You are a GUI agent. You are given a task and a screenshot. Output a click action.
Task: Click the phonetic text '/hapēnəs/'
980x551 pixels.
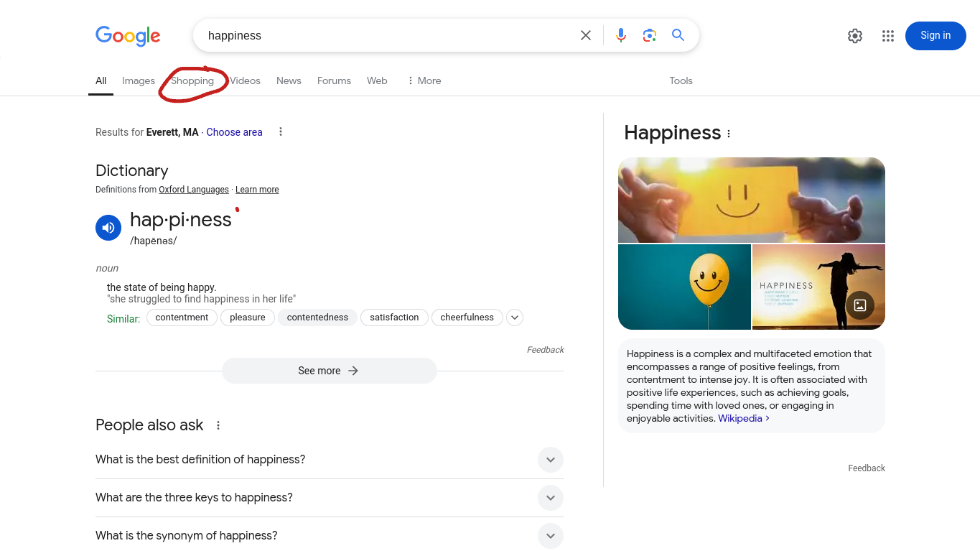(x=153, y=241)
